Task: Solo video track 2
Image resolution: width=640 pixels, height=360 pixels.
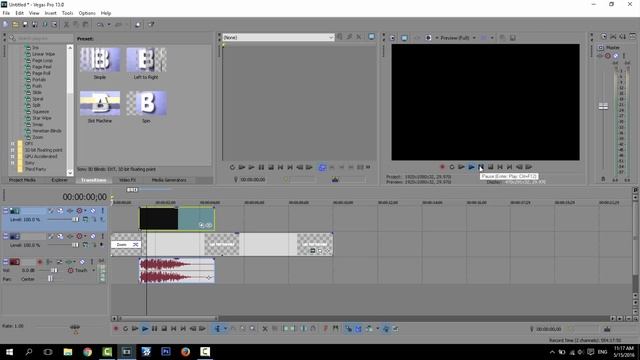Action: 103,236
